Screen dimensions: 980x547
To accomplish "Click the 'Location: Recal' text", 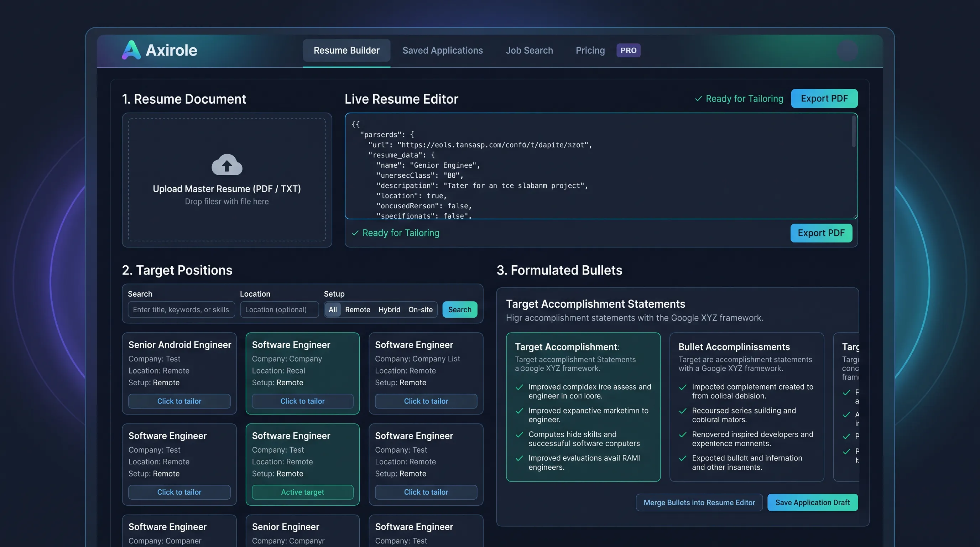I will pyautogui.click(x=278, y=370).
